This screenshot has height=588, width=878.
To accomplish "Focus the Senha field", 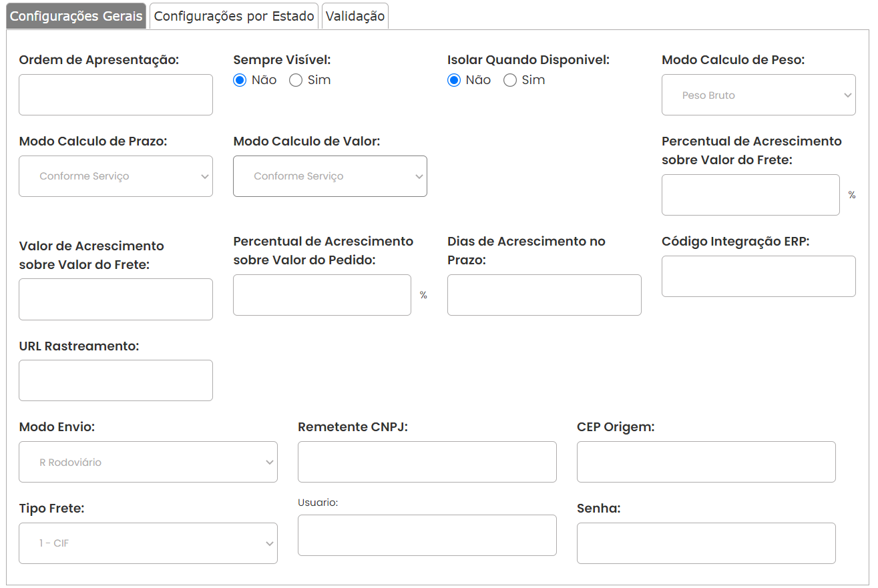I will coord(706,543).
